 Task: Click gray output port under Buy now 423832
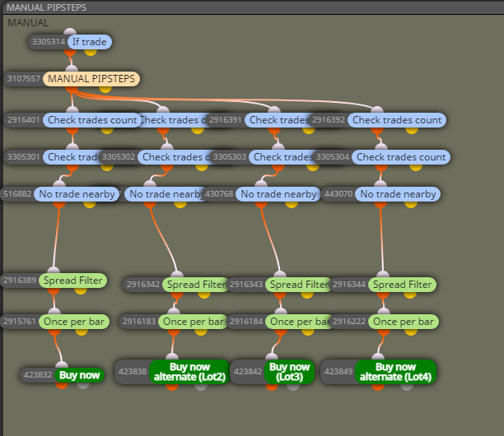83,385
